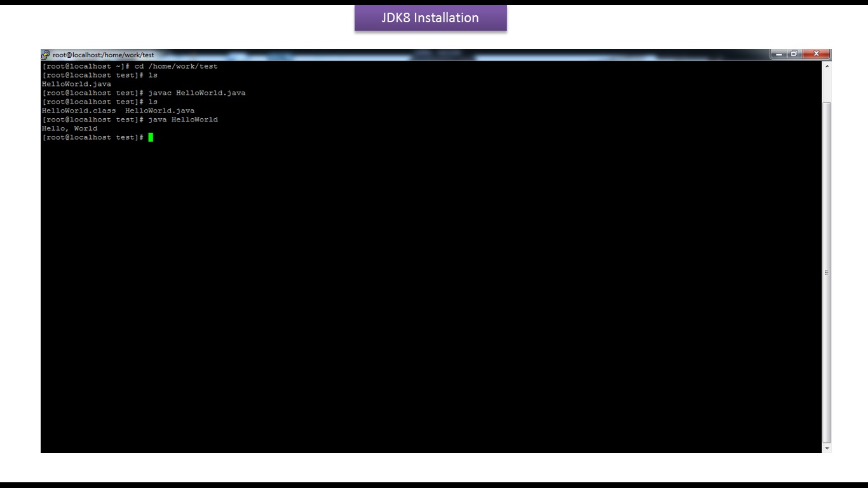Click the terminal scrollbar down arrow
Viewport: 868px width, 488px height.
click(x=827, y=449)
